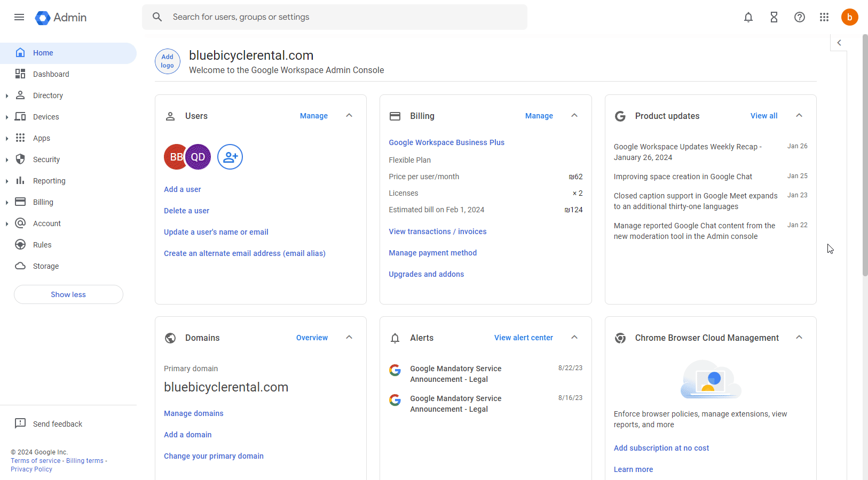Go to the Home menu item
This screenshot has width=868, height=480.
pyautogui.click(x=68, y=53)
